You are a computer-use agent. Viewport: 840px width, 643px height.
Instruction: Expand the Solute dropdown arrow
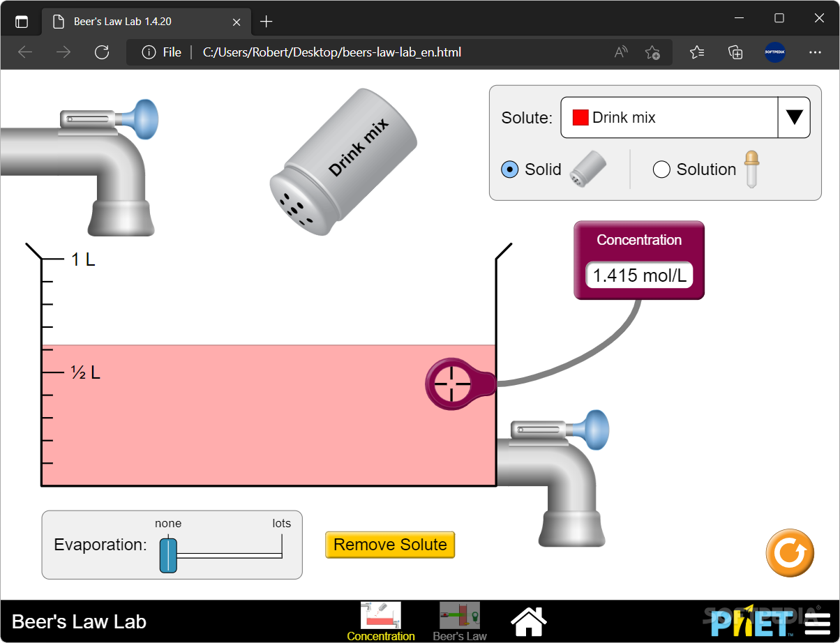point(794,117)
